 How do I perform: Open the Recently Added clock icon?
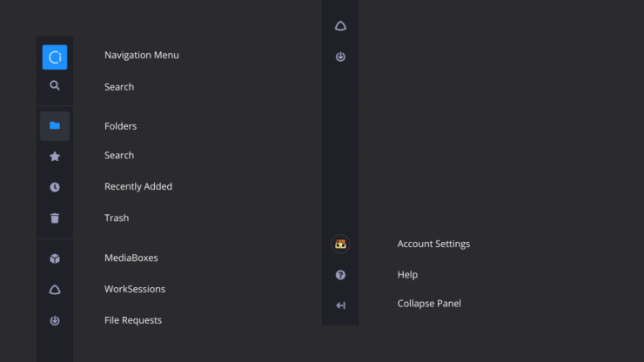(55, 187)
